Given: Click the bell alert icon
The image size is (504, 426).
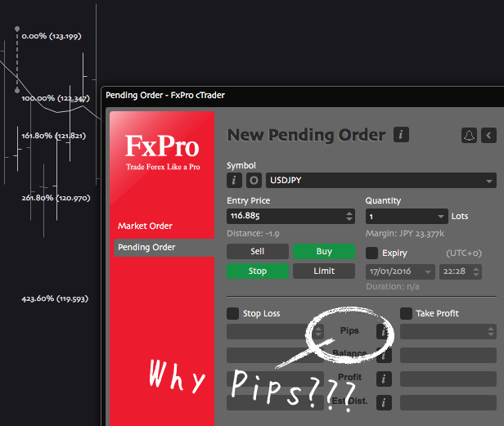Looking at the screenshot, I should pos(469,135).
